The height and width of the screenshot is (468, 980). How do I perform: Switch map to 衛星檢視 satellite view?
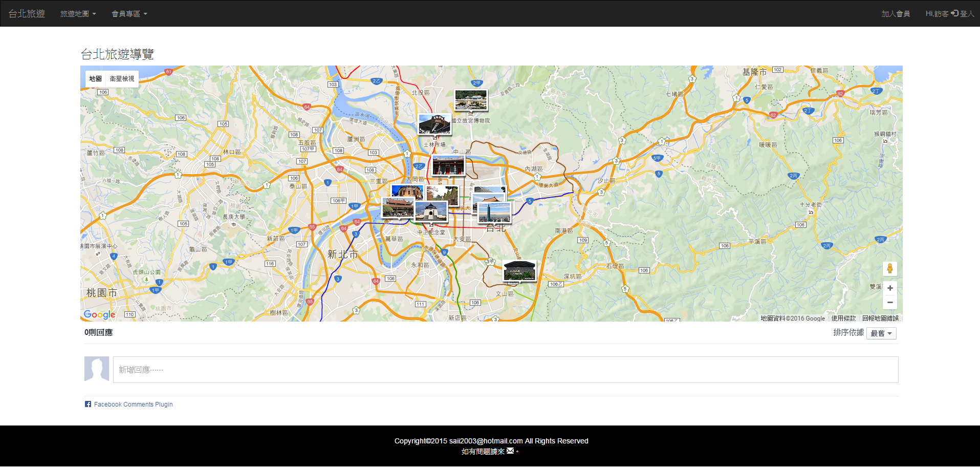pyautogui.click(x=122, y=79)
